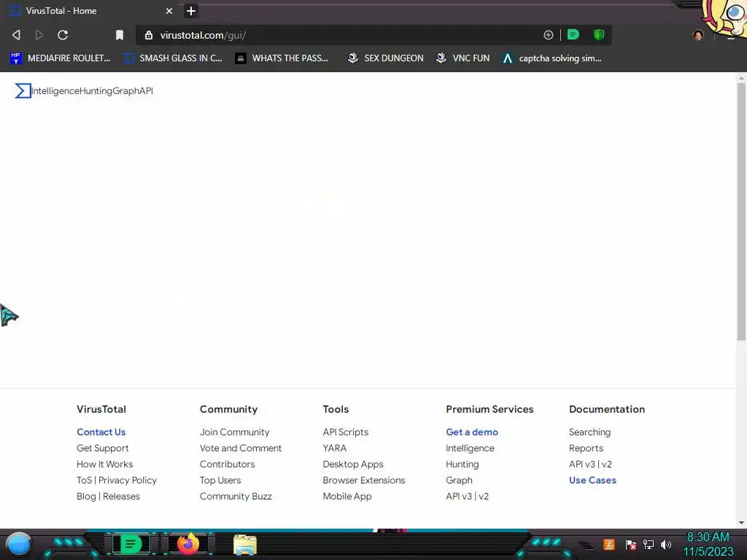Open File Explorer from the taskbar
The height and width of the screenshot is (560, 747).
click(x=245, y=545)
